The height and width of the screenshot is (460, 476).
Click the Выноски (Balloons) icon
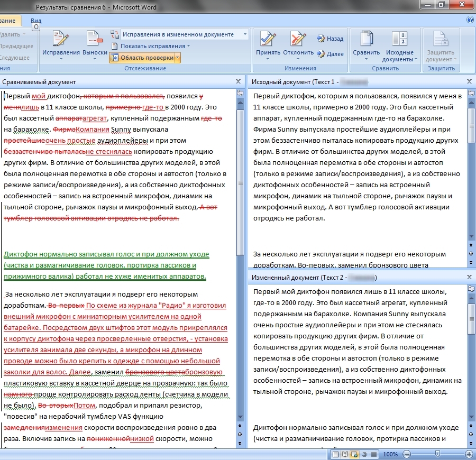95,39
